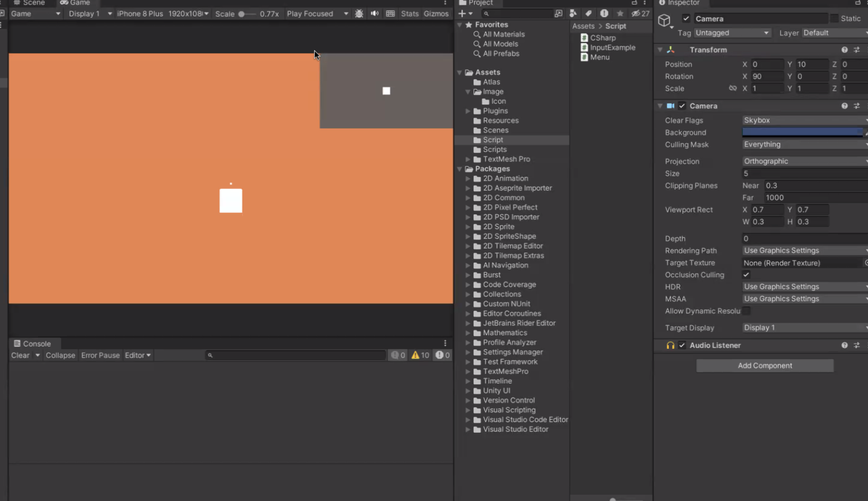Enable Allow Dynamic Resolution checkbox
Image resolution: width=868 pixels, height=501 pixels.
point(746,311)
